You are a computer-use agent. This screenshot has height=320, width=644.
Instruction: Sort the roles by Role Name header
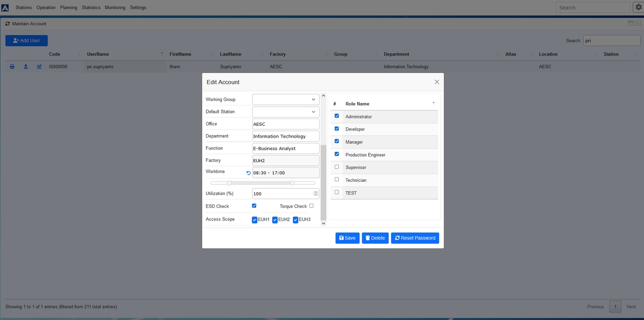coord(357,104)
